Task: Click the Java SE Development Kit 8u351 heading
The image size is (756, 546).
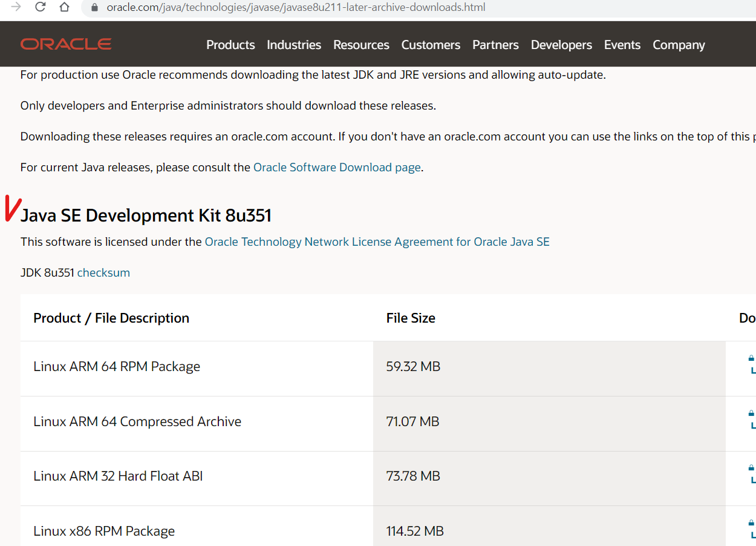Action: [x=146, y=215]
